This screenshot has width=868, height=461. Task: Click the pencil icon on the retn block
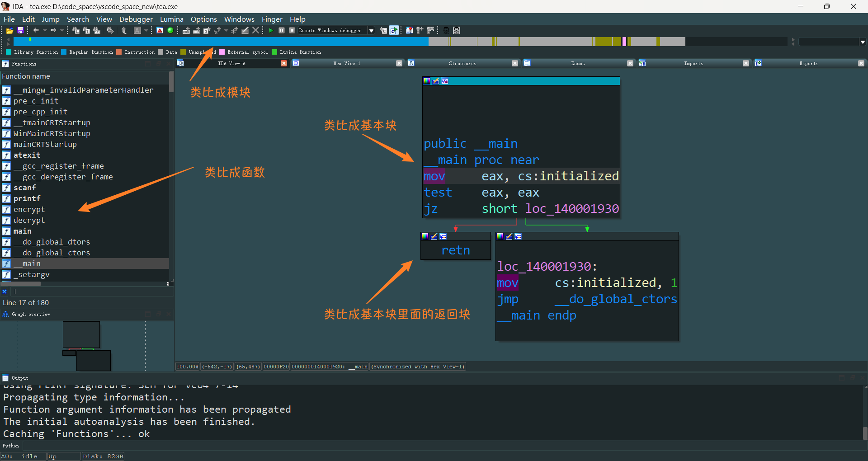pyautogui.click(x=434, y=236)
